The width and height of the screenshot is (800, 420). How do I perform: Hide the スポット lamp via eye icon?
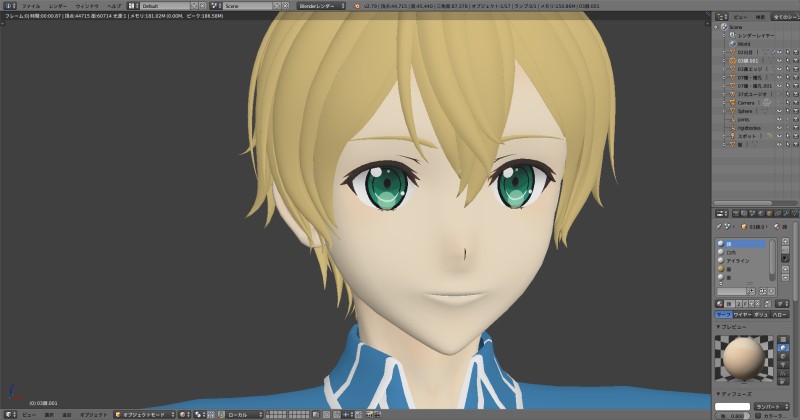(779, 136)
